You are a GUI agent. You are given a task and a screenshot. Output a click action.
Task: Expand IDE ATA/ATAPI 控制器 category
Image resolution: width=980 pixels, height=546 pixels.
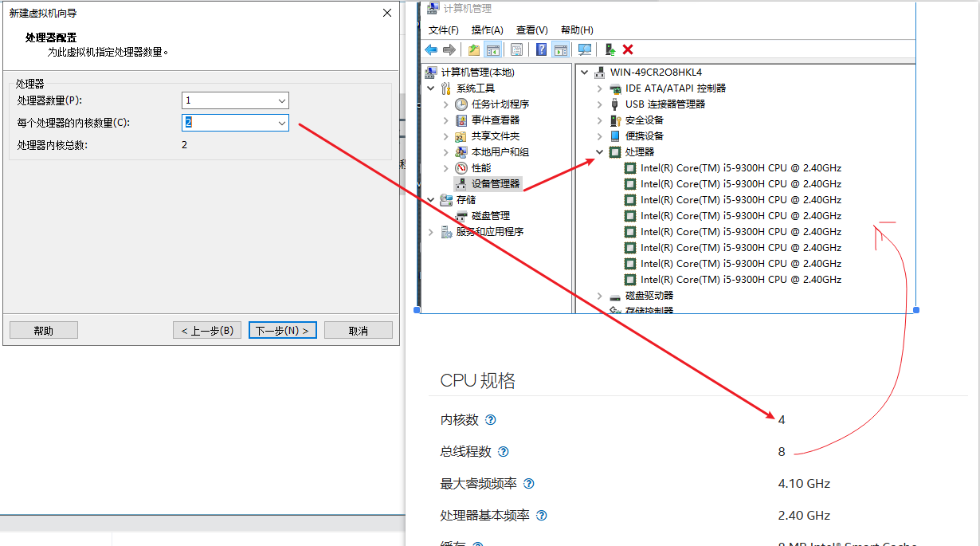(x=600, y=88)
